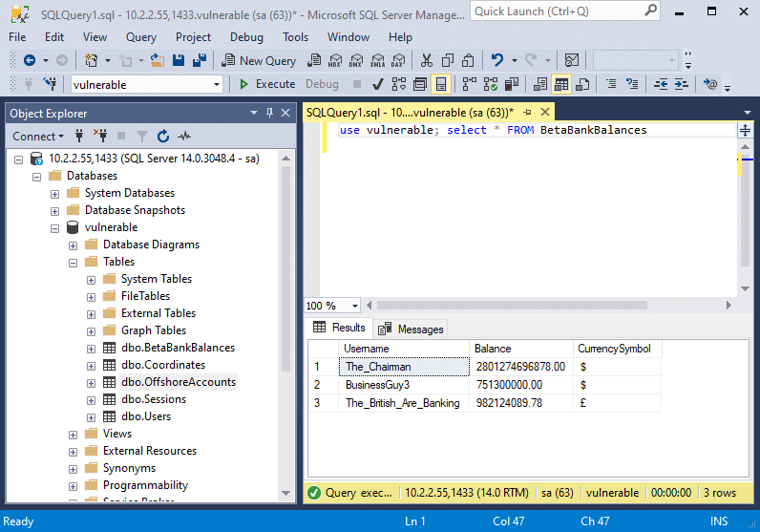Open the Connect dropdown in Object Explorer
The image size is (760, 532).
(x=38, y=137)
